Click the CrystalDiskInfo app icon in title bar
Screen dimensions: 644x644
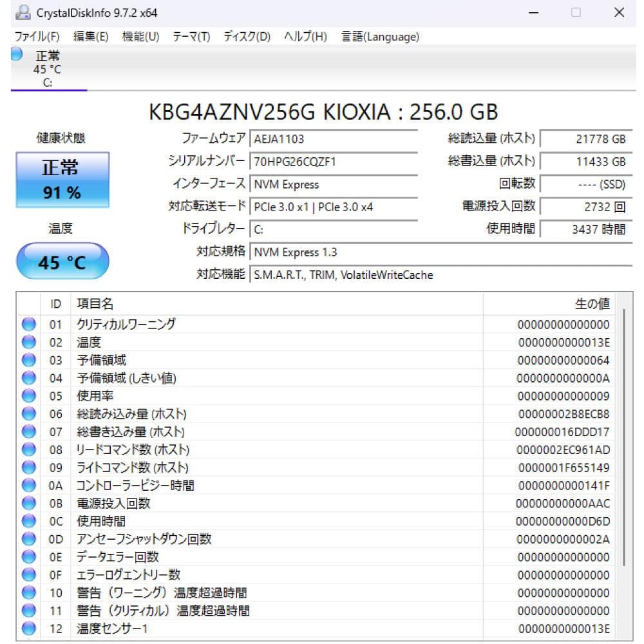[23, 13]
